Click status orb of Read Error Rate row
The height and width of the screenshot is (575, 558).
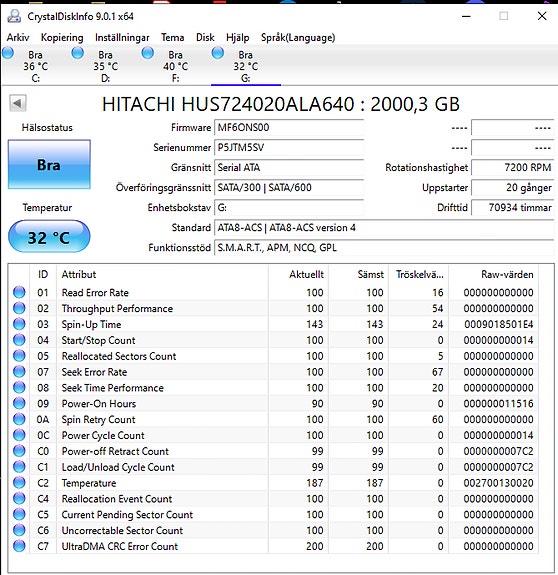pyautogui.click(x=19, y=292)
